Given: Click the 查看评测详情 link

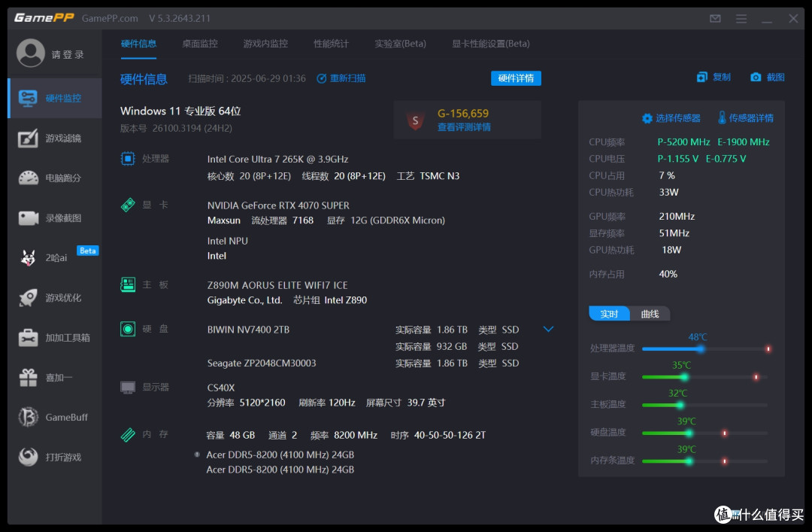Looking at the screenshot, I should pos(464,128).
